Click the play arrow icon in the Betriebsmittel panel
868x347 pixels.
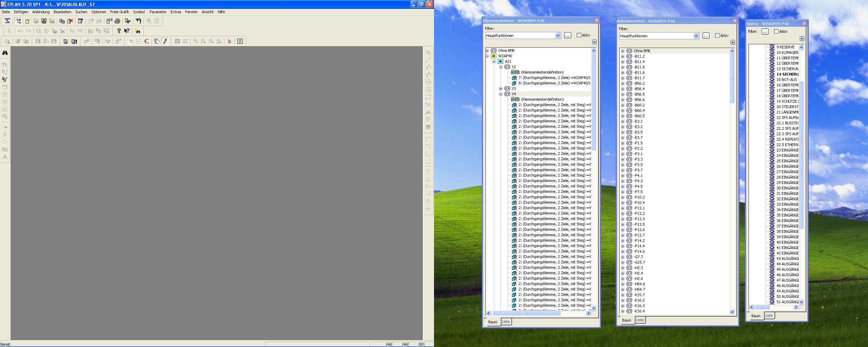click(x=733, y=42)
